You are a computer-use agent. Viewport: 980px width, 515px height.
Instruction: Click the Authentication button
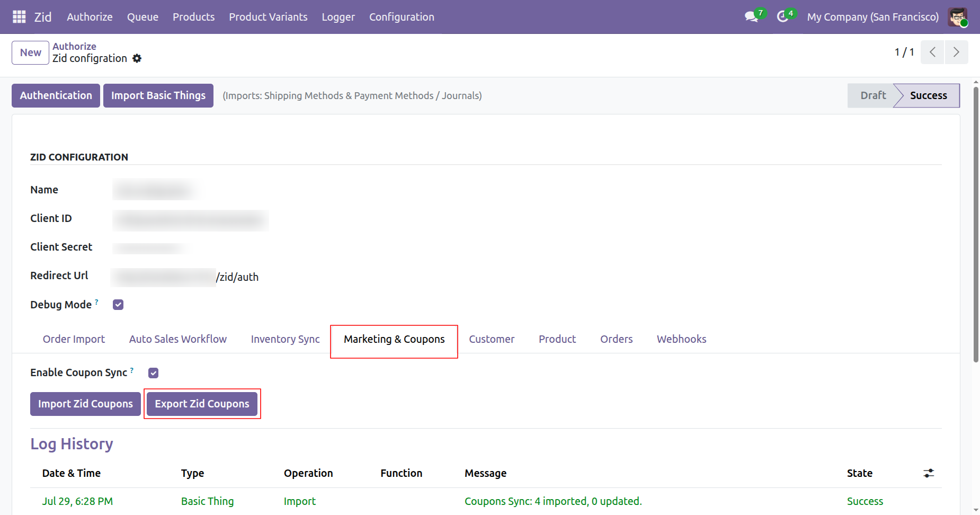(56, 95)
